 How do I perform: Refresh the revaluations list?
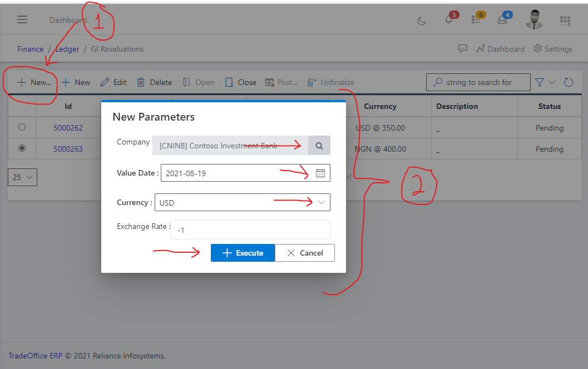pos(569,82)
